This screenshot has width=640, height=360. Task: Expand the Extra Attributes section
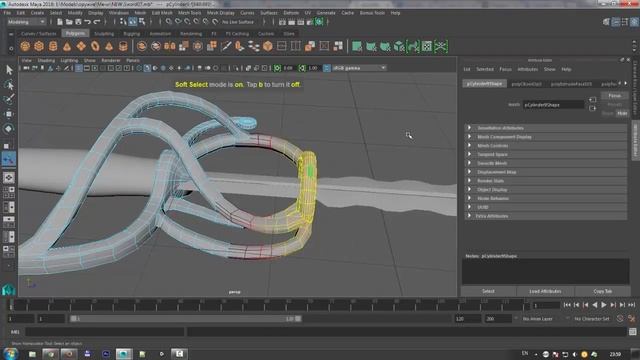click(x=546, y=216)
